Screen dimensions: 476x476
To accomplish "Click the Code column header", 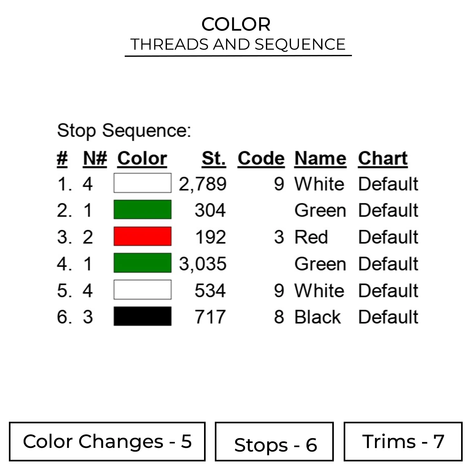I will point(261,158).
